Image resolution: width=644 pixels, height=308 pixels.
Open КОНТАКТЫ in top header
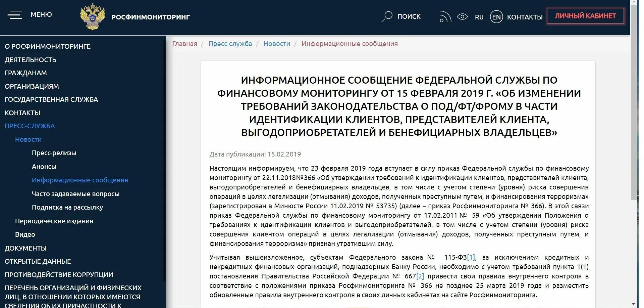[525, 17]
